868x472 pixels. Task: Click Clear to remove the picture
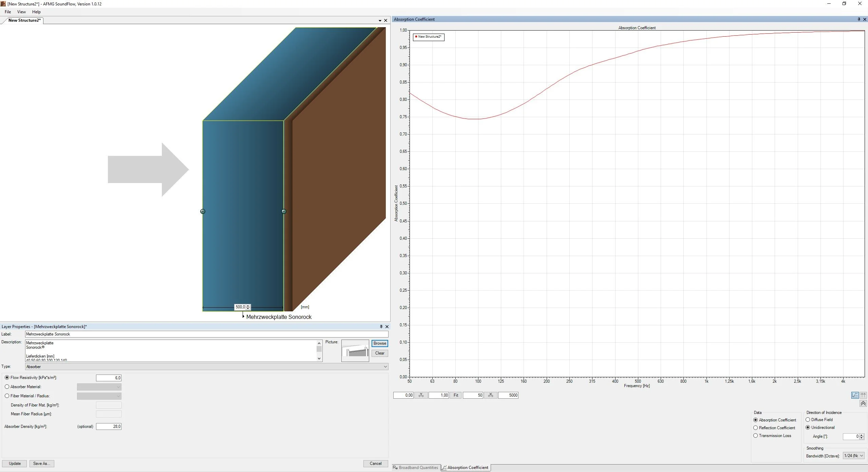pyautogui.click(x=380, y=353)
